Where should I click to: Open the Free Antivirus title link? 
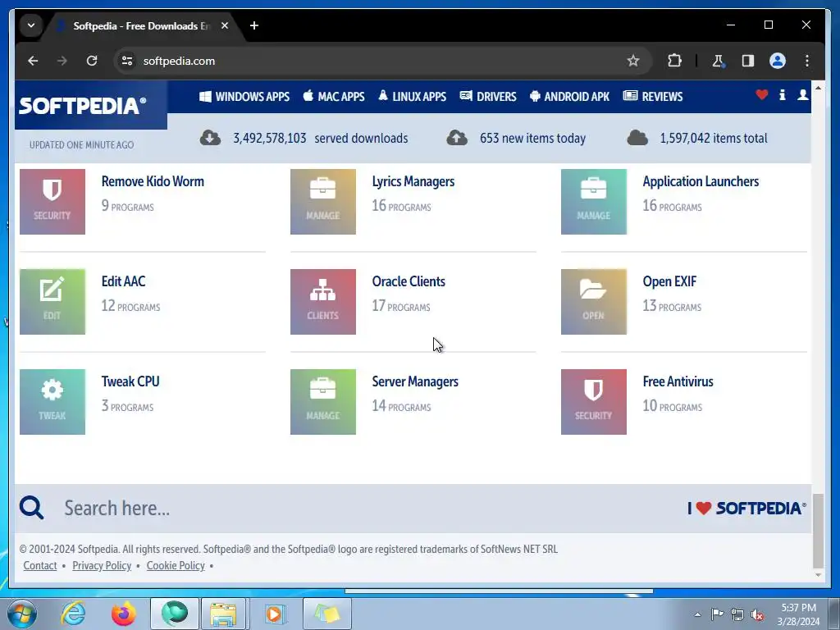pyautogui.click(x=678, y=381)
